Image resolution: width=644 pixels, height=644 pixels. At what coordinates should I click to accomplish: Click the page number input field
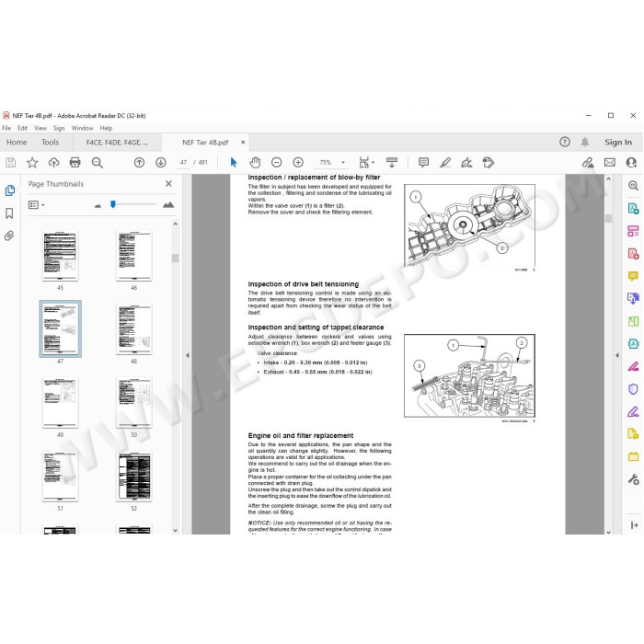183,163
